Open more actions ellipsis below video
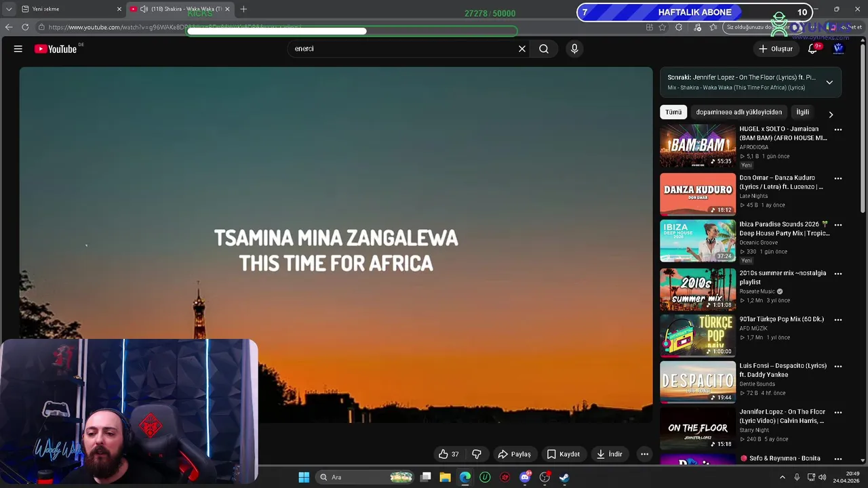This screenshot has width=868, height=488. tap(645, 454)
